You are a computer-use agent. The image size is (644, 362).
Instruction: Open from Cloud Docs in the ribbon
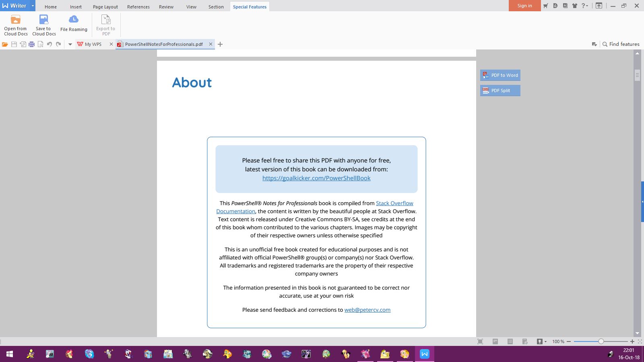16,25
